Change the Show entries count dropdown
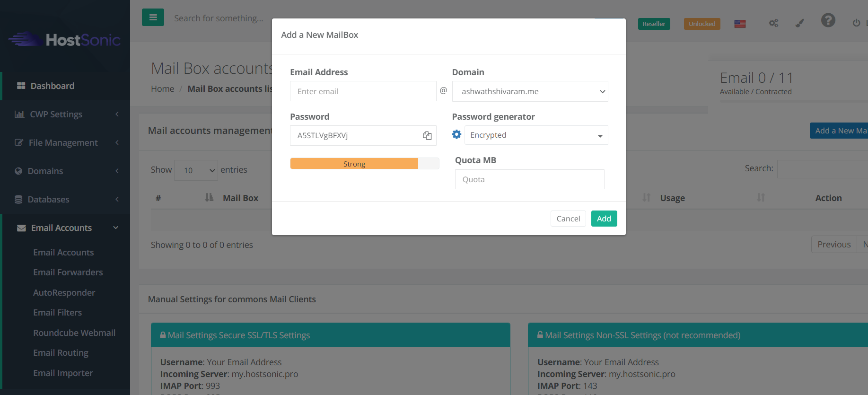 (x=196, y=170)
